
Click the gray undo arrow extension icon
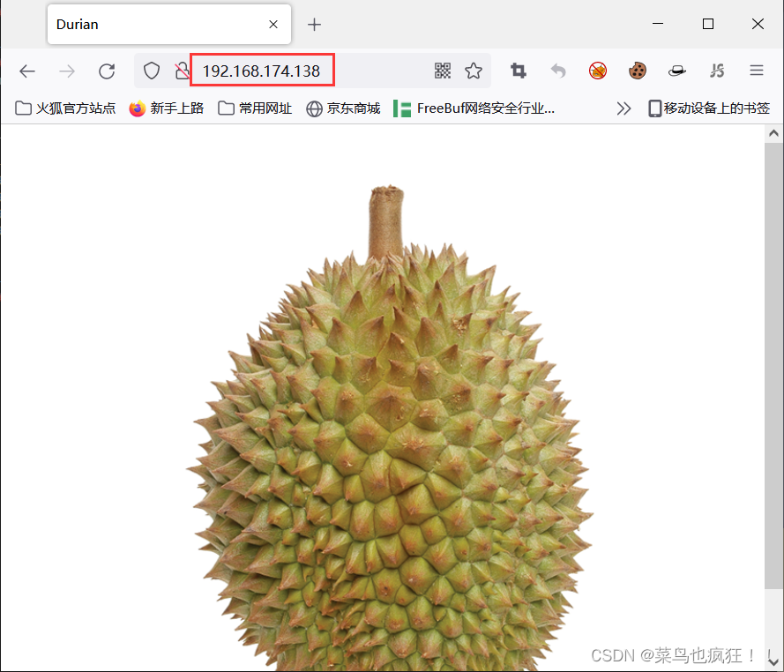pyautogui.click(x=557, y=71)
